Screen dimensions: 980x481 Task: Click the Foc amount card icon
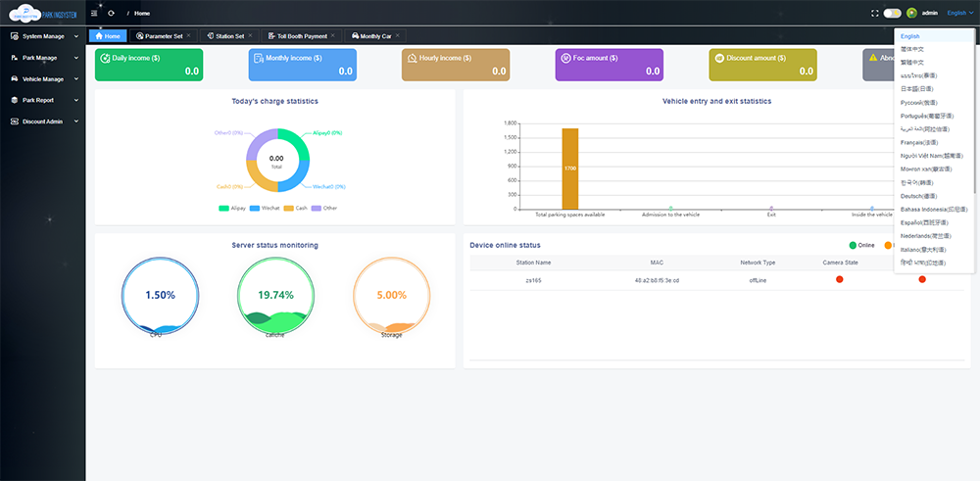click(565, 59)
